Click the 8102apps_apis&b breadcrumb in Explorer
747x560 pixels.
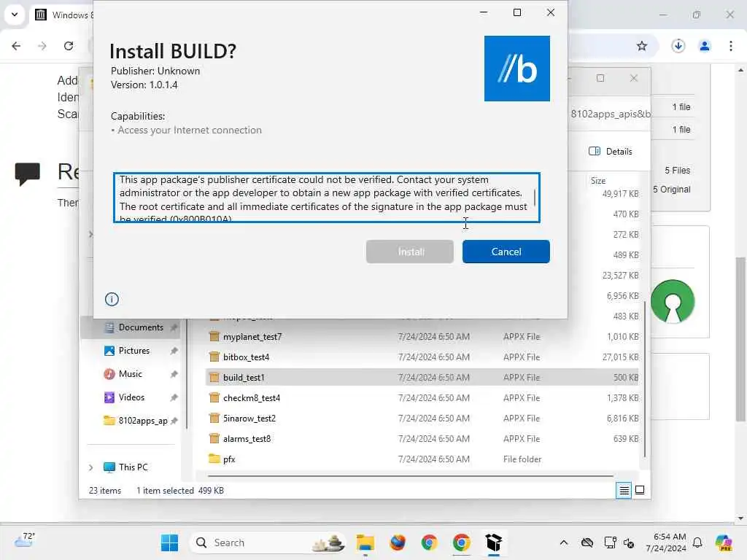(x=610, y=114)
